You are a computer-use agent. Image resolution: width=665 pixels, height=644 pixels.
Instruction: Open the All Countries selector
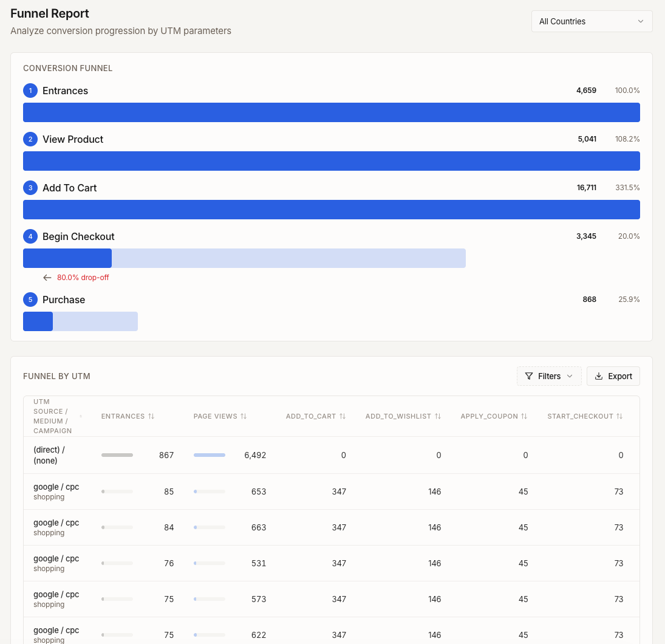click(591, 21)
